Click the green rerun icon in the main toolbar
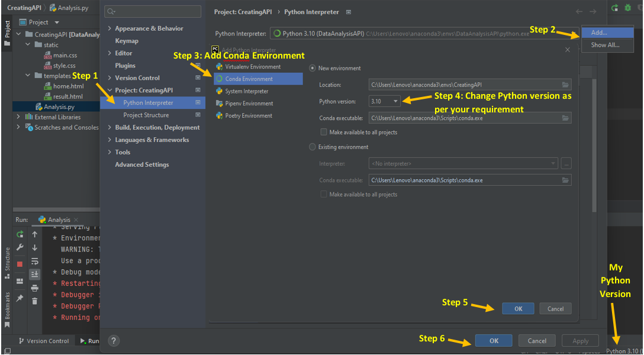Image resolution: width=644 pixels, height=355 pixels. [x=615, y=7]
